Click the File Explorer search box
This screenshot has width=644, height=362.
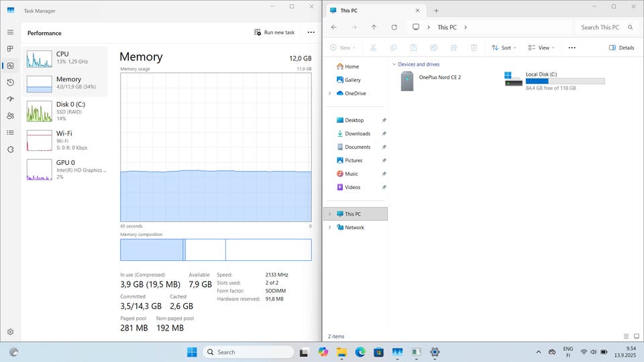coord(600,27)
